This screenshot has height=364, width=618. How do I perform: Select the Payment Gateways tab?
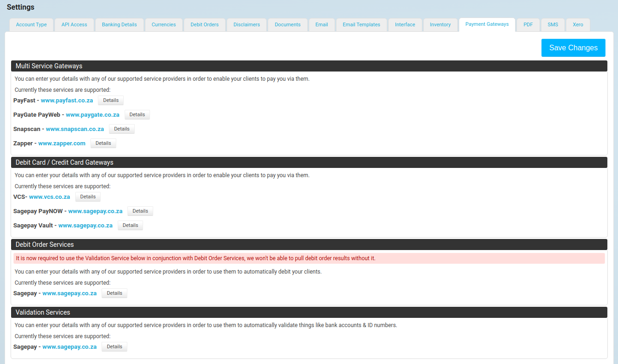[487, 24]
